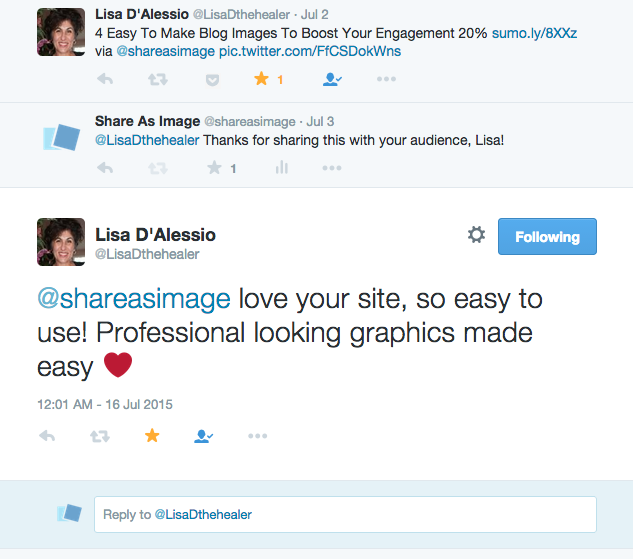Click the blue Following button
This screenshot has width=633, height=559.
(x=547, y=237)
